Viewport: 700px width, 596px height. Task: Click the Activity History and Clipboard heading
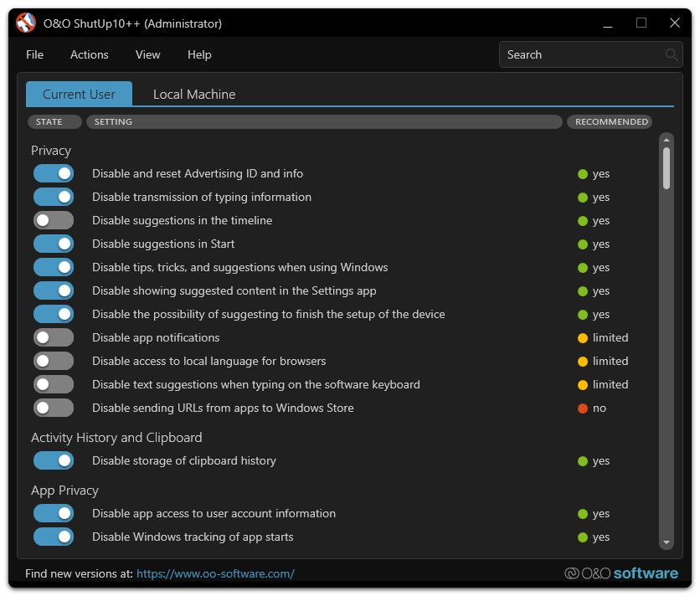pos(116,438)
